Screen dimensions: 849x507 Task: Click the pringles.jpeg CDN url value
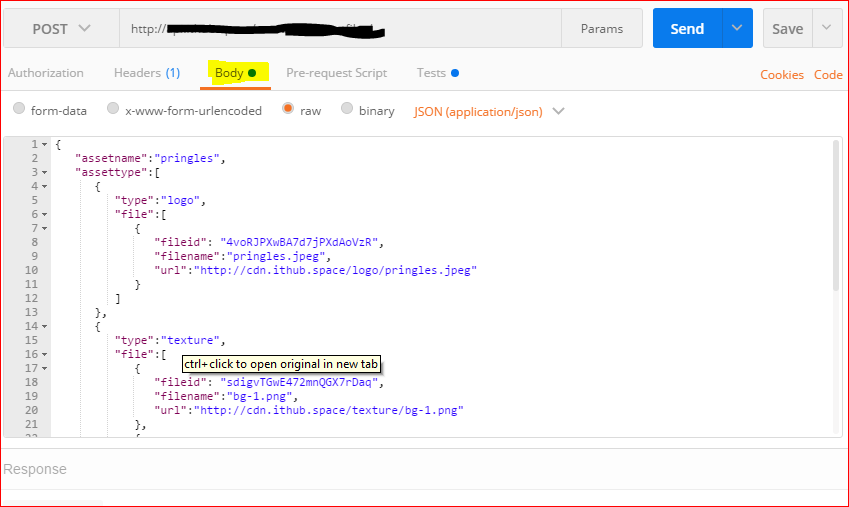tap(336, 270)
